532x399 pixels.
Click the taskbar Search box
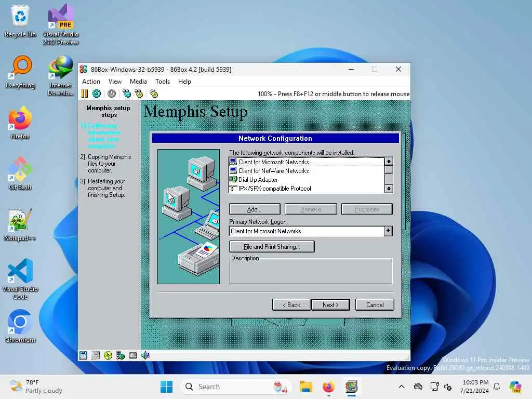(236, 387)
